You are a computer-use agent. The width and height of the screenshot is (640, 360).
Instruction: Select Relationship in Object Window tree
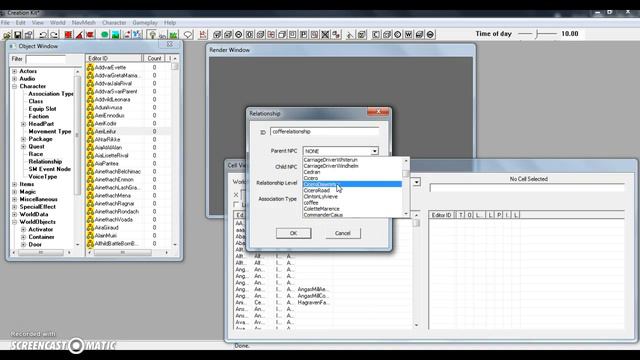pyautogui.click(x=45, y=162)
